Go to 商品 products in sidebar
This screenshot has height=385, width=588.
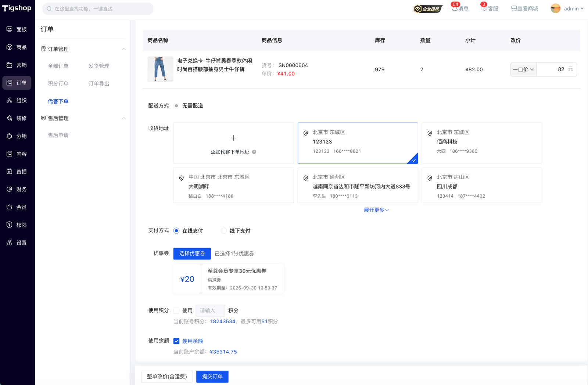17,47
